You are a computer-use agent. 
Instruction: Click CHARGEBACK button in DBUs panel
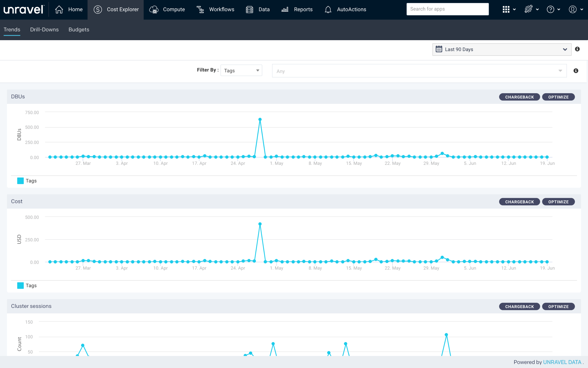pos(519,97)
